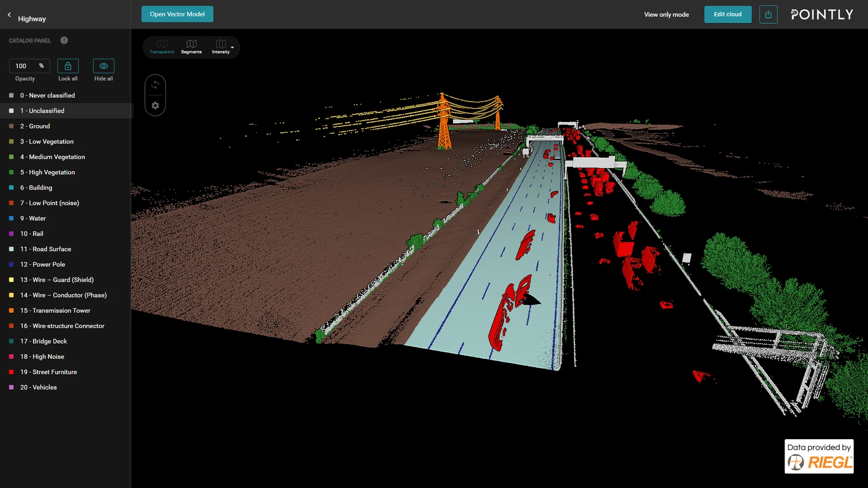Select View only mode
Image resolution: width=868 pixels, height=488 pixels.
pyautogui.click(x=666, y=15)
